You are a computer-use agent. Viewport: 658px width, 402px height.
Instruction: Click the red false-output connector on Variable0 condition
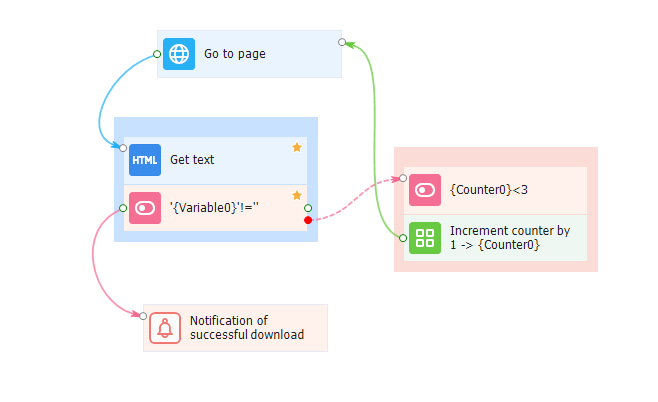point(308,219)
